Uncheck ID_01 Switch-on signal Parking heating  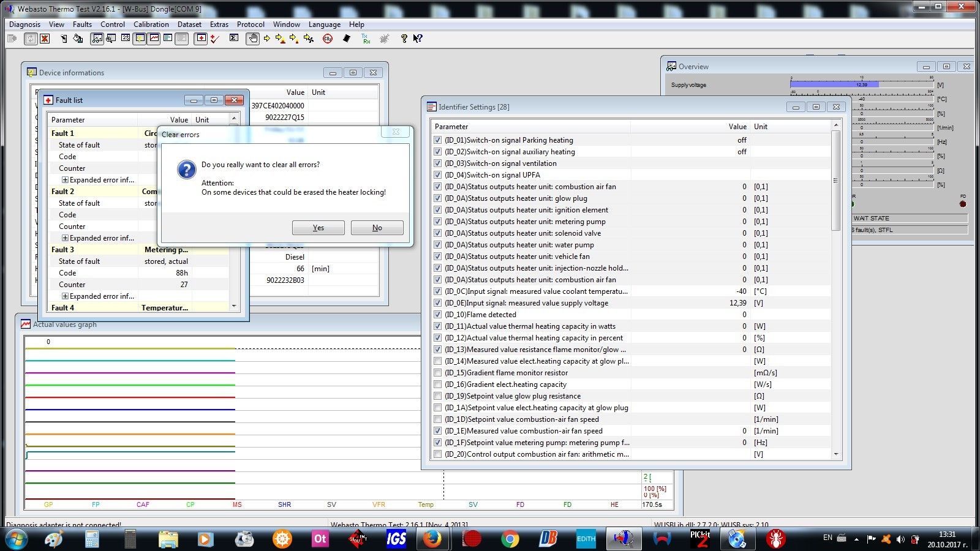(437, 140)
